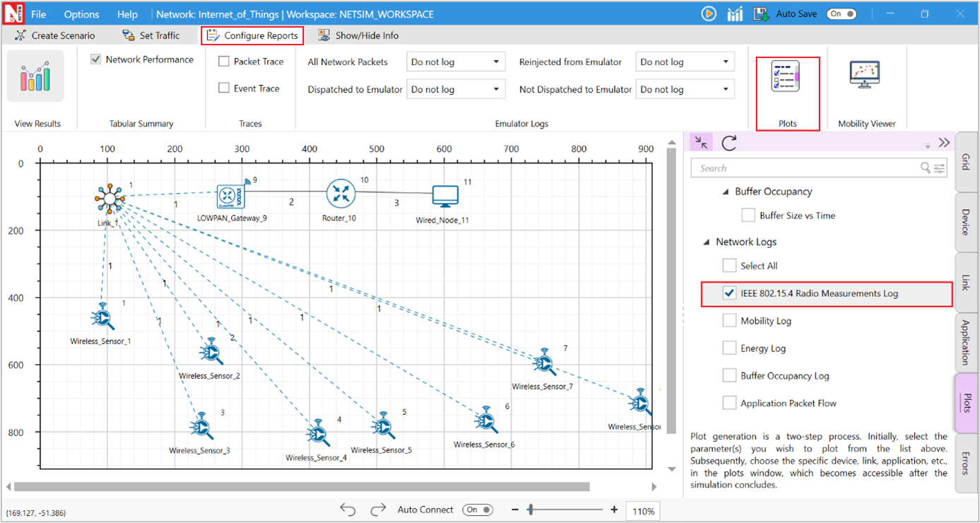Click the refresh icon in Plots panel
The width and height of the screenshot is (980, 523).
[x=729, y=143]
